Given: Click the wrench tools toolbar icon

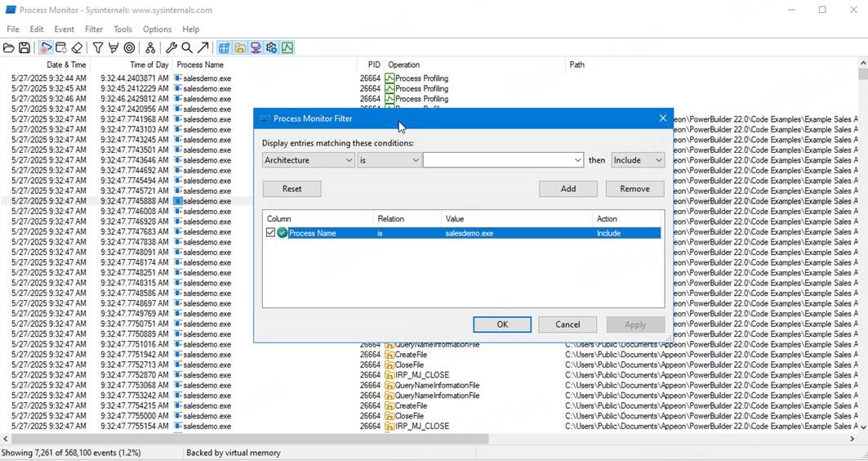Looking at the screenshot, I should (x=171, y=47).
